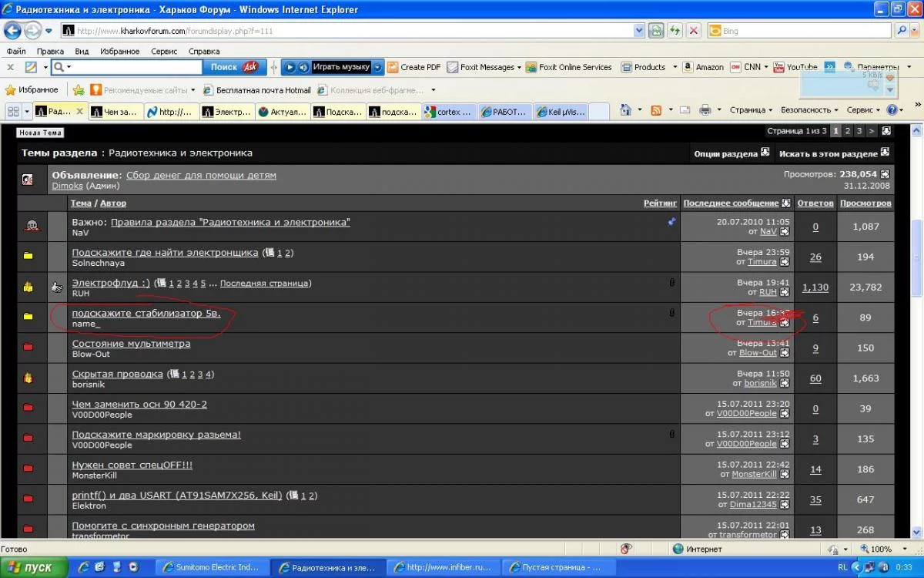Stop page loading with the red X icon

pyautogui.click(x=694, y=31)
